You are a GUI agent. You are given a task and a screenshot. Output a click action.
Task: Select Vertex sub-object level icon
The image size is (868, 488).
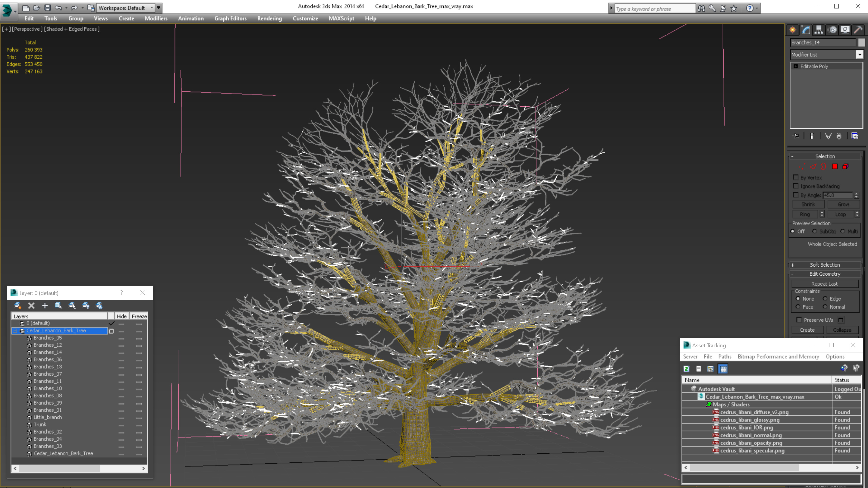[802, 166]
